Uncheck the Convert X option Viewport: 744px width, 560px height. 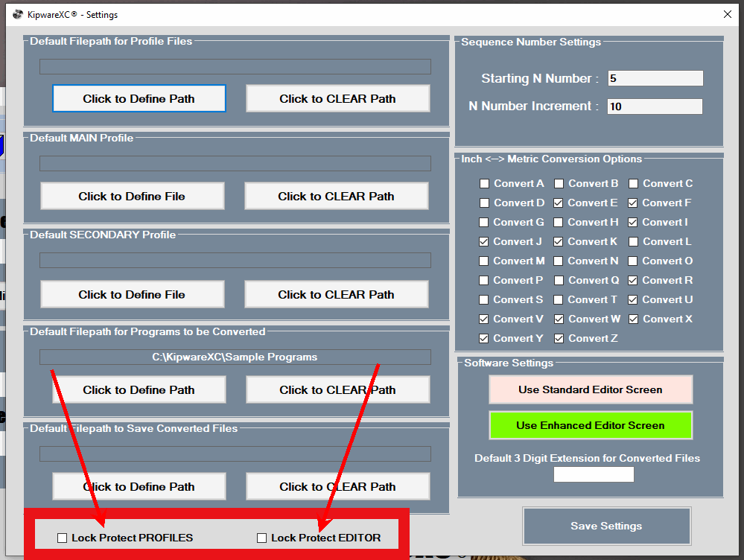(x=633, y=319)
